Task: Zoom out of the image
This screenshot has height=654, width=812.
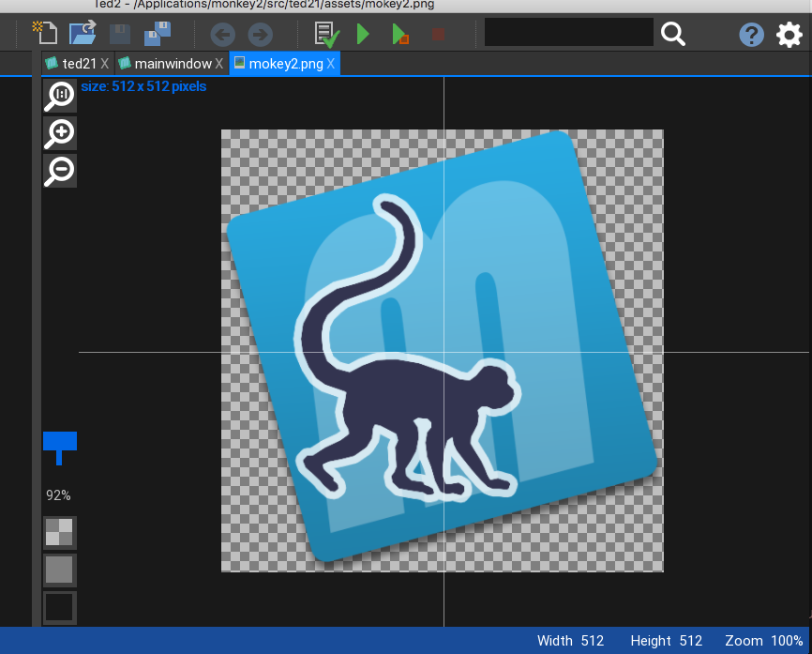Action: point(60,171)
